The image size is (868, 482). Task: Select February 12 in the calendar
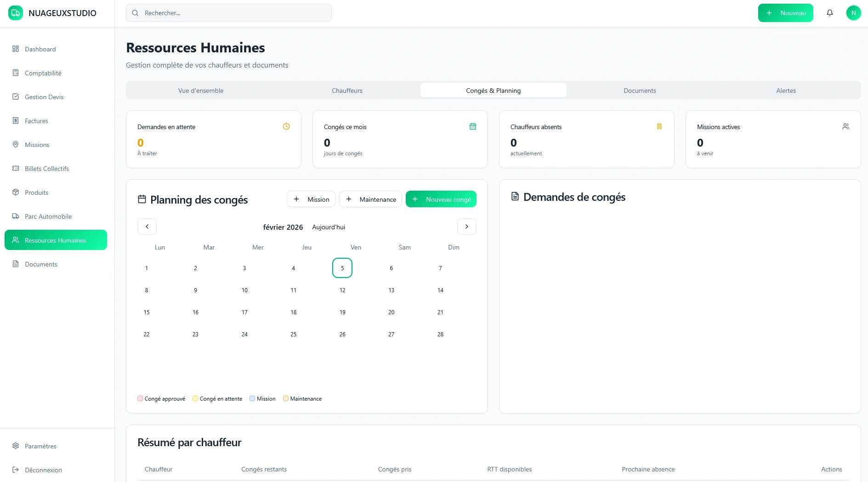pyautogui.click(x=342, y=290)
